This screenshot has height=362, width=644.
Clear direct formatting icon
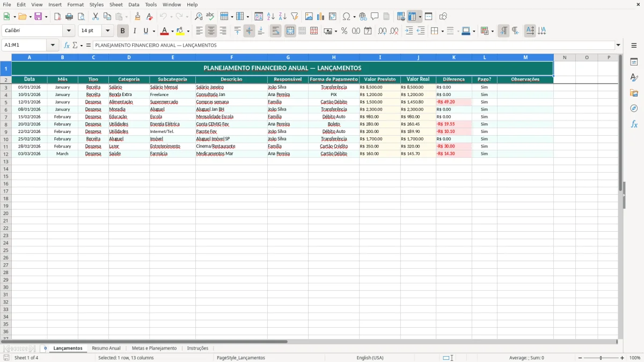(150, 17)
